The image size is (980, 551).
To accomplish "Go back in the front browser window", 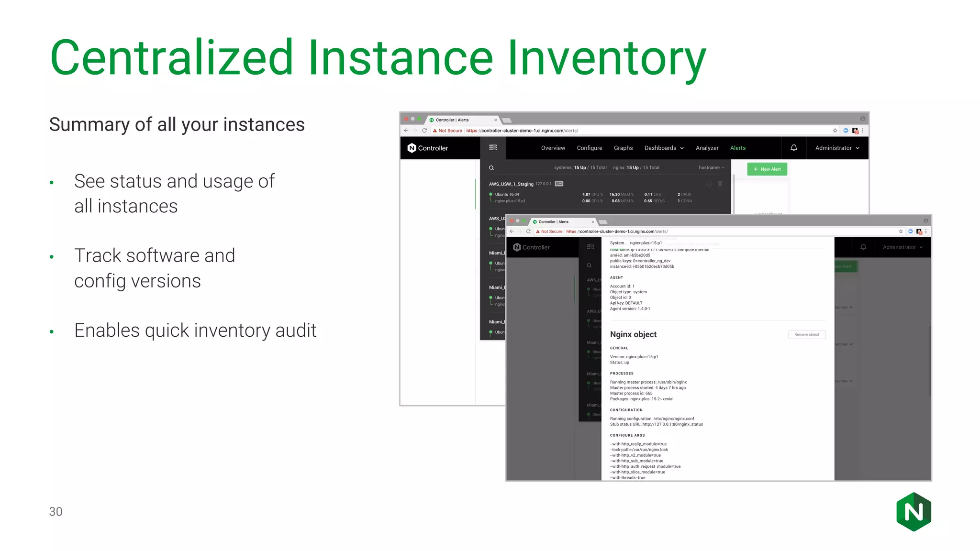I will [512, 231].
